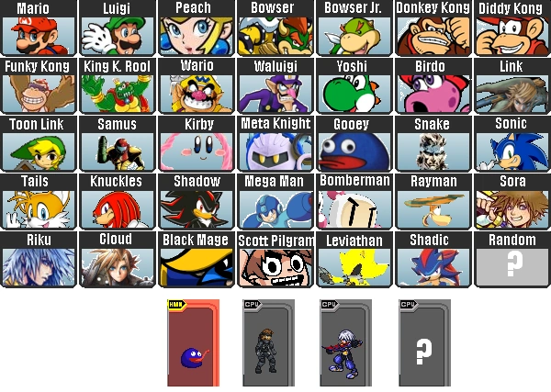Select Shadic character portrait
The height and width of the screenshot is (392, 551).
pyautogui.click(x=433, y=260)
